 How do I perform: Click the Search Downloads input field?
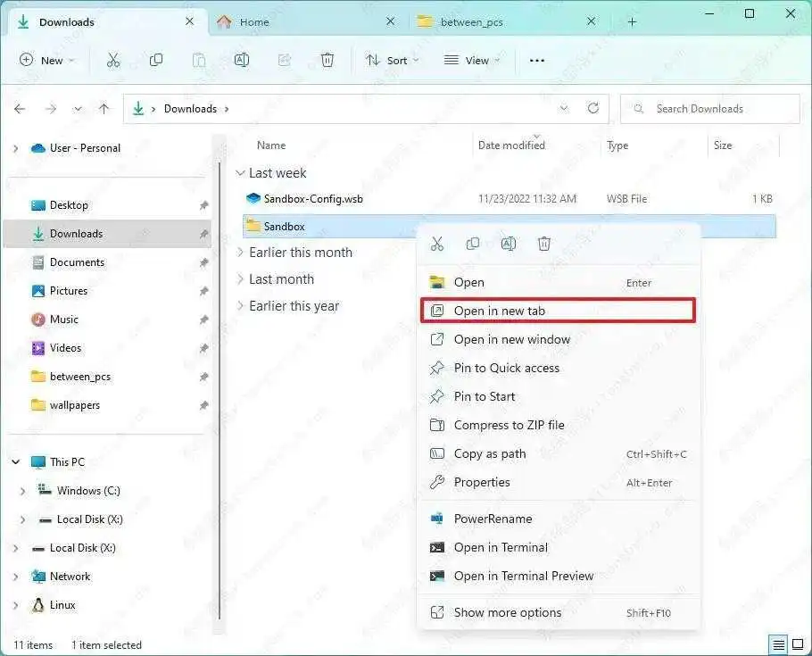[709, 108]
